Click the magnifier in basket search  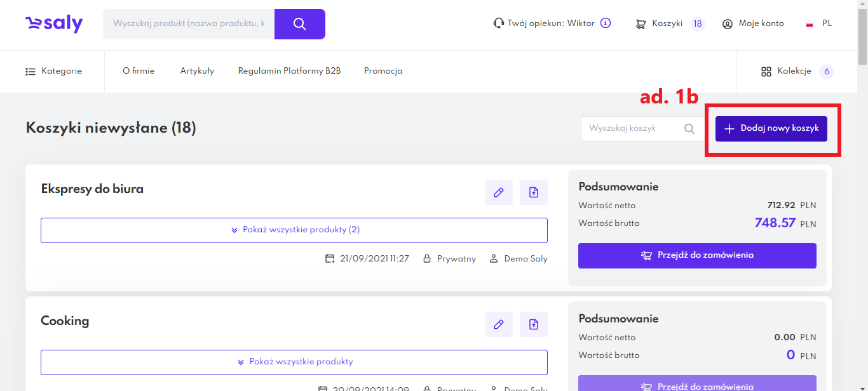point(689,129)
